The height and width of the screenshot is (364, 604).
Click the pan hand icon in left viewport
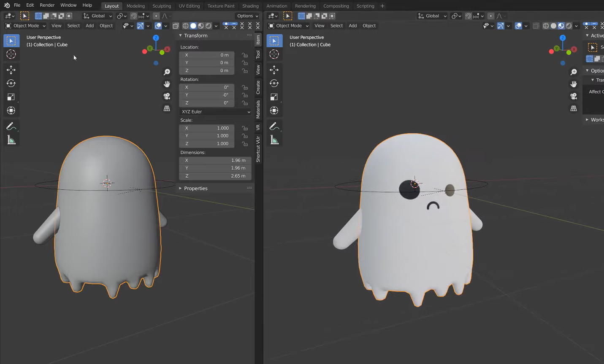point(167,84)
